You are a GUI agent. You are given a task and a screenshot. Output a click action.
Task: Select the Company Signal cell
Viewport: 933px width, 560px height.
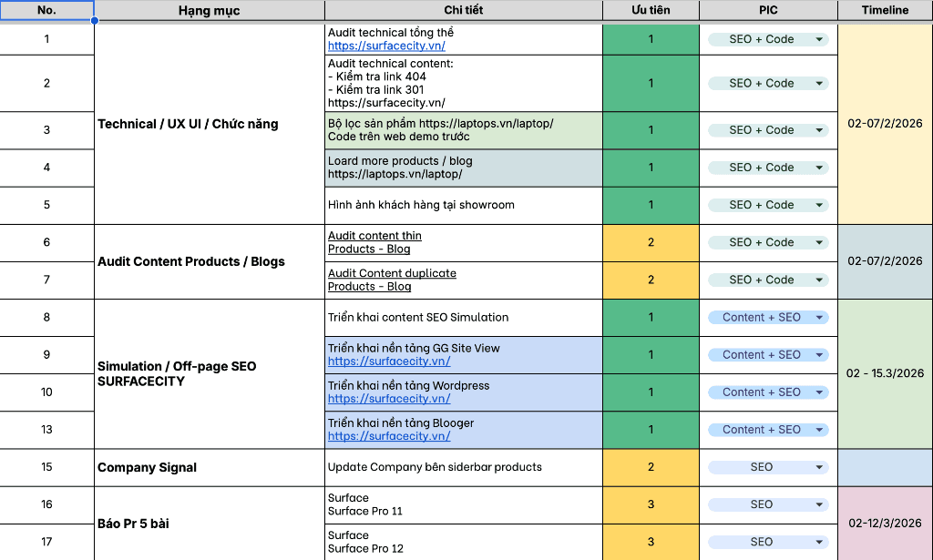point(210,467)
